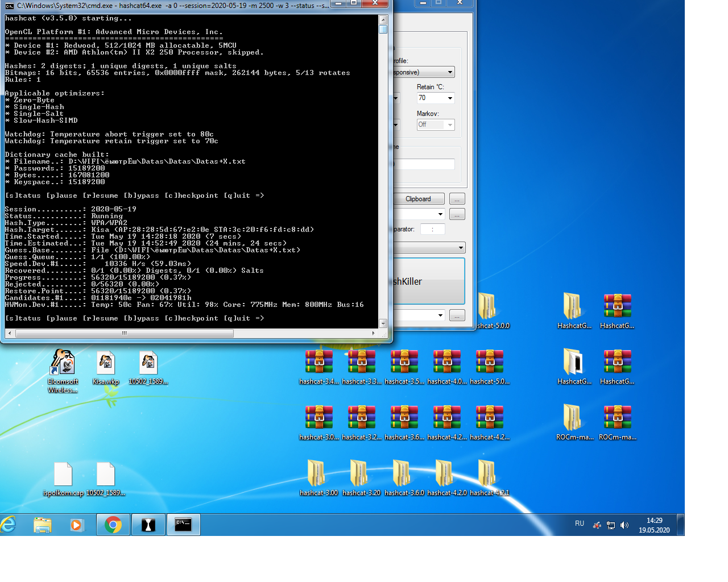
Task: Click the volume speaker icon in the system tray
Action: [624, 525]
